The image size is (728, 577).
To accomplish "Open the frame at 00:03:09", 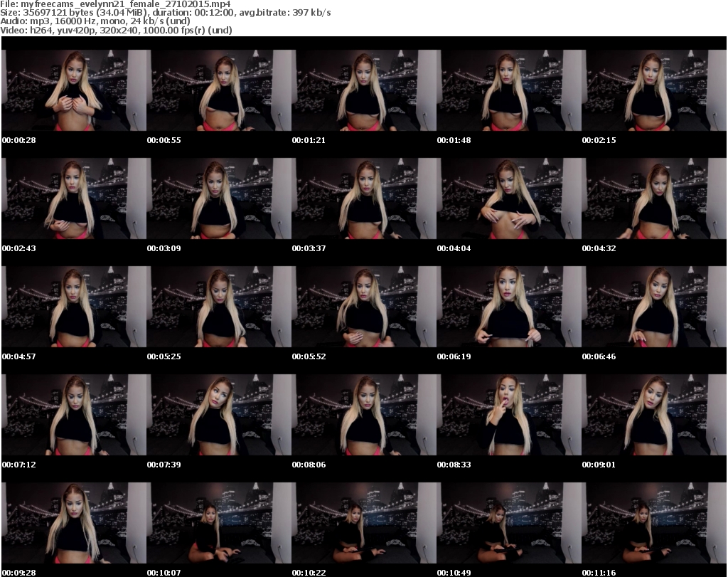I will [x=219, y=198].
